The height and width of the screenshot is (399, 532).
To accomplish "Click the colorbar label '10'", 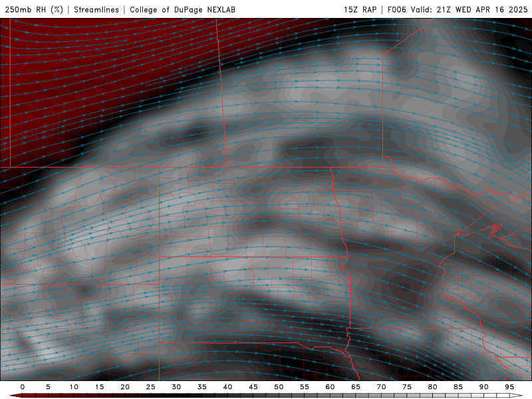I will point(74,387).
